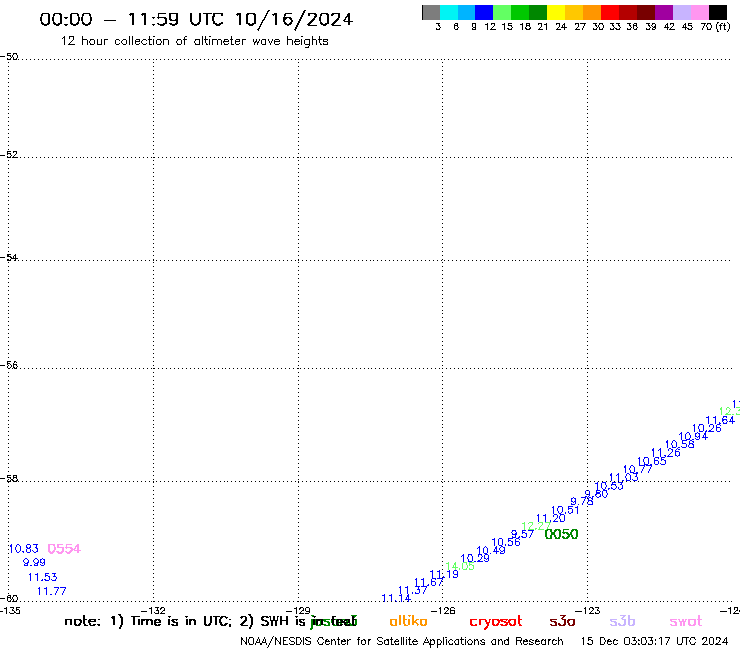Click the green 0050 time label
The width and height of the screenshot is (740, 650).
point(561,534)
